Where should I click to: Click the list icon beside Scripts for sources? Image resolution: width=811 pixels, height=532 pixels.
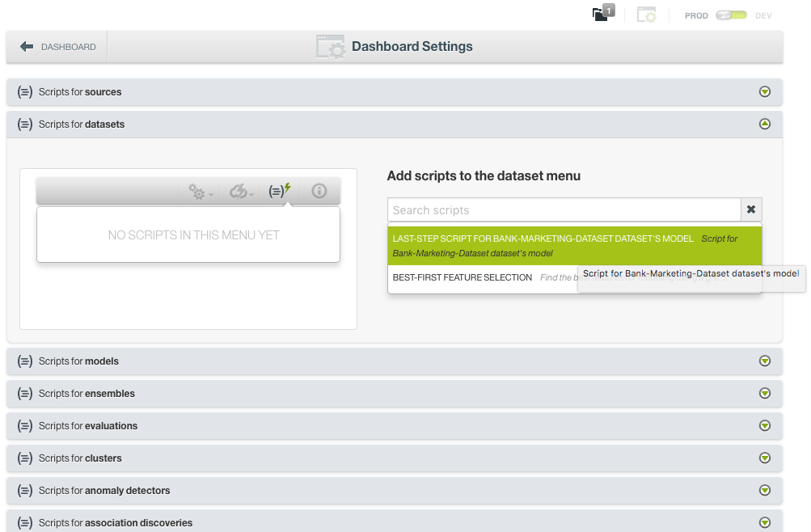tap(24, 91)
